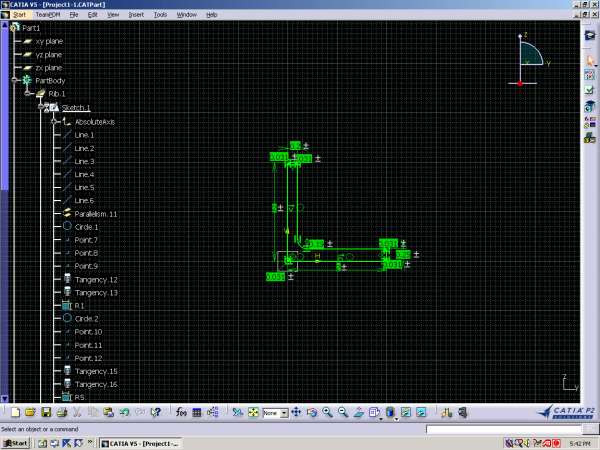This screenshot has width=600, height=450.
Task: Click the Windows Start button on the taskbar
Action: click(x=16, y=443)
